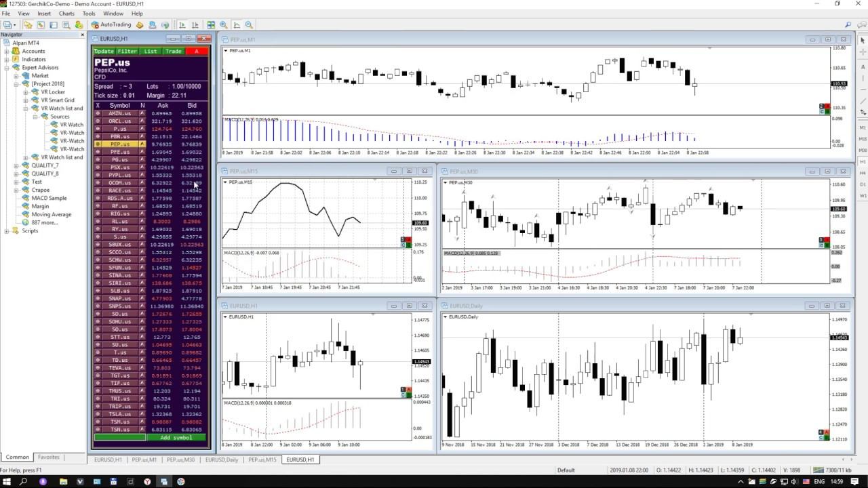Screen dimensions: 868x488
Task: Select the MACD Sample expert advisor
Action: coord(49,198)
